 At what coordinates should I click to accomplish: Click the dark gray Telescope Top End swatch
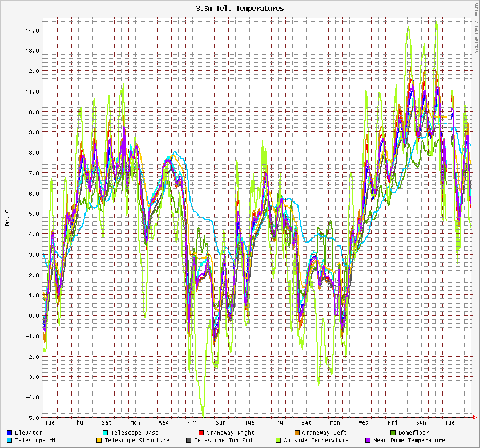point(189,441)
